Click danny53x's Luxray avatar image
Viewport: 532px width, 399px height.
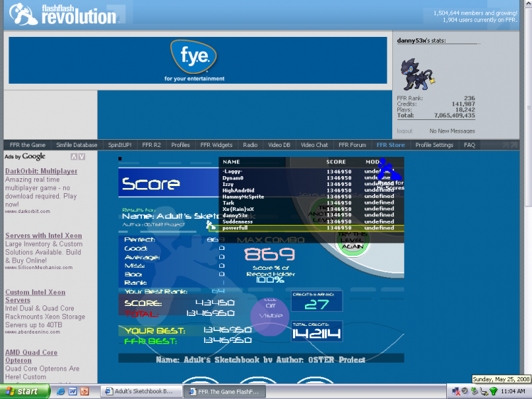(x=417, y=75)
